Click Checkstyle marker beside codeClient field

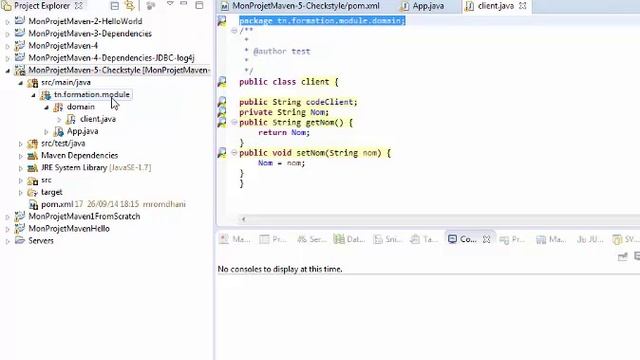point(222,102)
